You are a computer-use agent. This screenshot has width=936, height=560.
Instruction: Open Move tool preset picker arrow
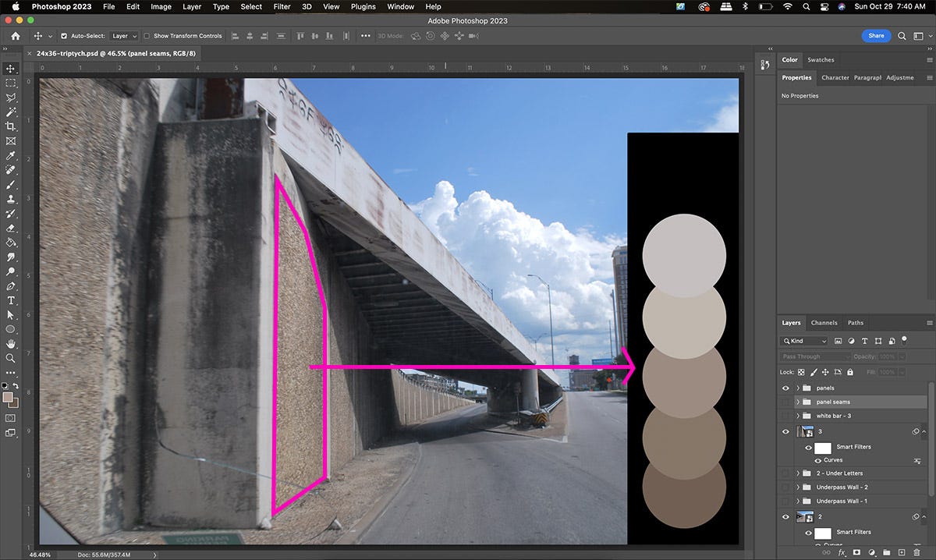pos(51,36)
